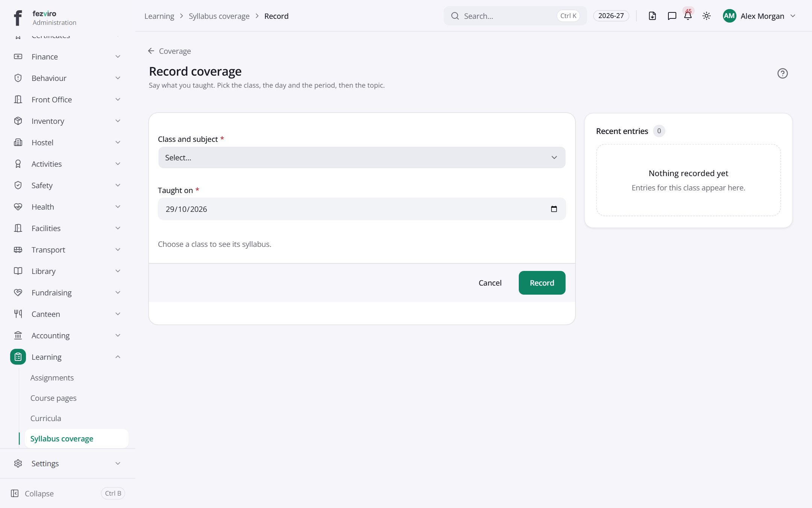Open notifications bell with 45 badge
The height and width of the screenshot is (508, 812).
(x=688, y=15)
